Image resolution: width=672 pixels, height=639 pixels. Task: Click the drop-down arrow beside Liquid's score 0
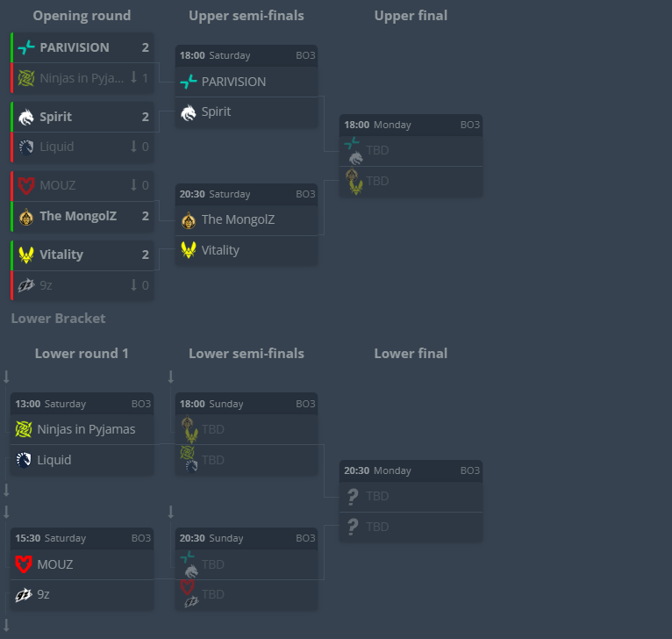[x=134, y=147]
